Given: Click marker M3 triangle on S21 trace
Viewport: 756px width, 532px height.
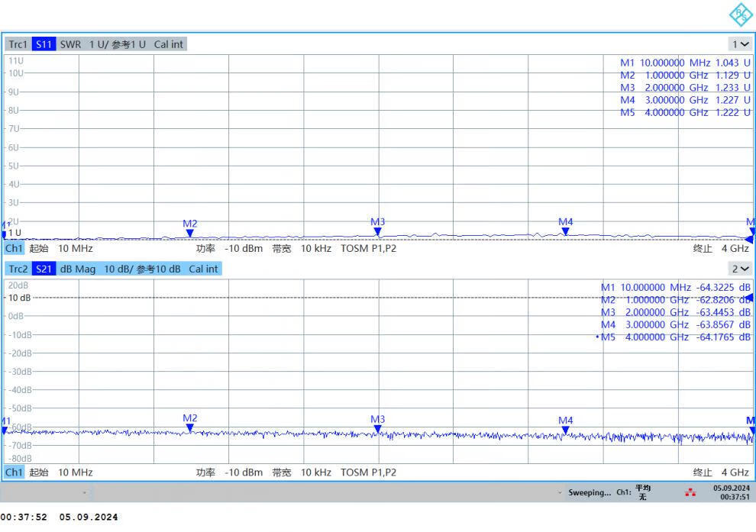Looking at the screenshot, I should [x=377, y=429].
